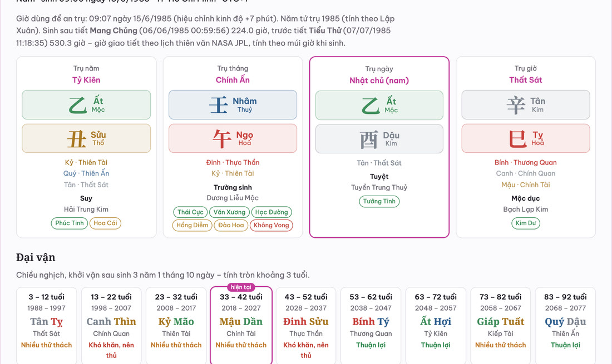612x364 pixels.
Task: Click the 'hiện tại' badge
Action: tap(241, 287)
